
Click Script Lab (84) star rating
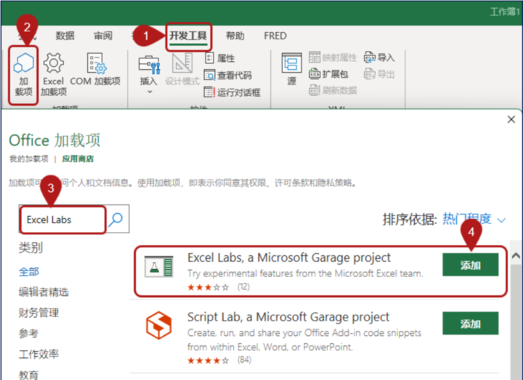click(x=219, y=360)
